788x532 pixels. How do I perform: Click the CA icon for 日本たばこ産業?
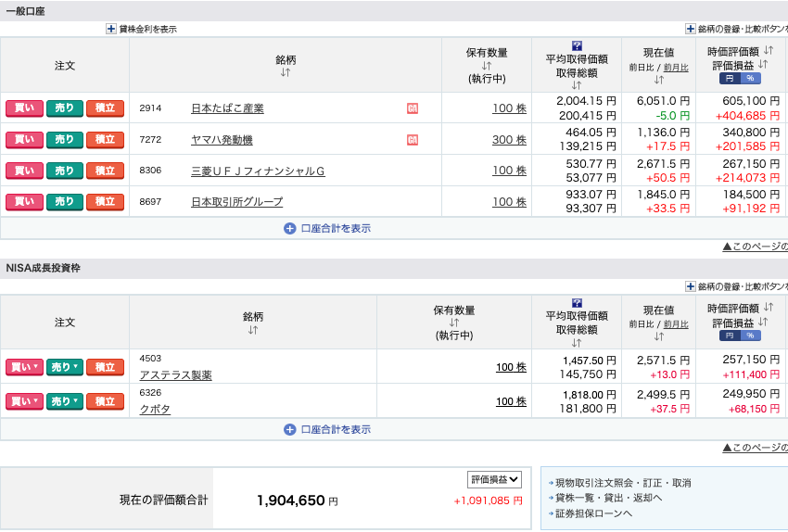[413, 108]
